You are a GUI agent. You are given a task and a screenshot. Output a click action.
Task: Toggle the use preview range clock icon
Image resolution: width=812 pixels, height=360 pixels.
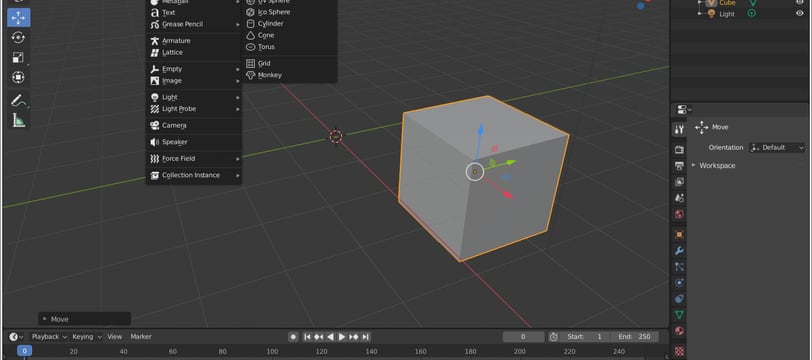553,337
